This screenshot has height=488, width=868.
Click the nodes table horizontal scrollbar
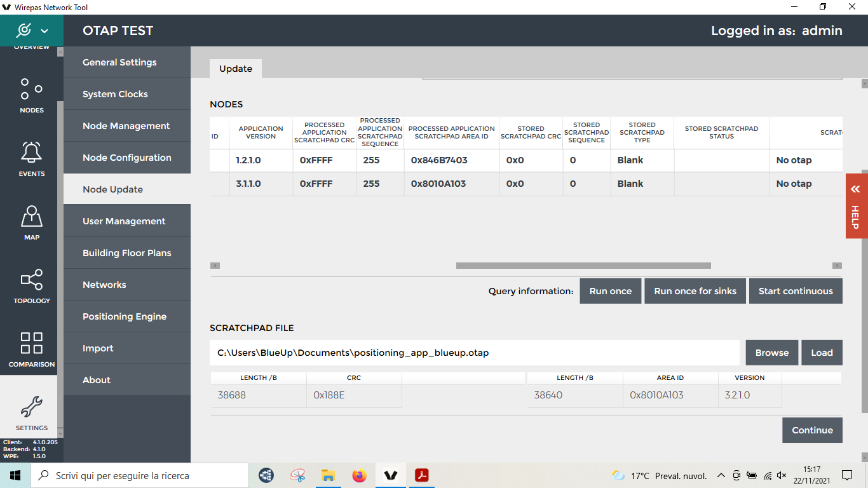point(583,266)
